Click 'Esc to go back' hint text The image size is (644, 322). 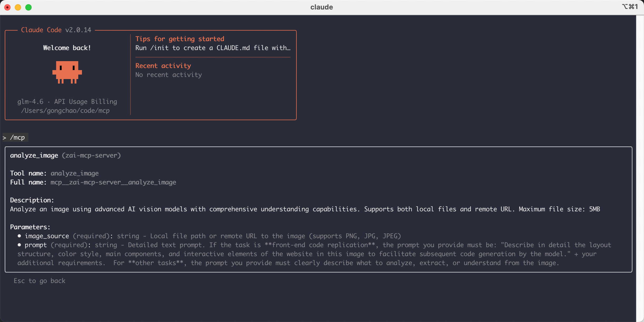click(40, 281)
